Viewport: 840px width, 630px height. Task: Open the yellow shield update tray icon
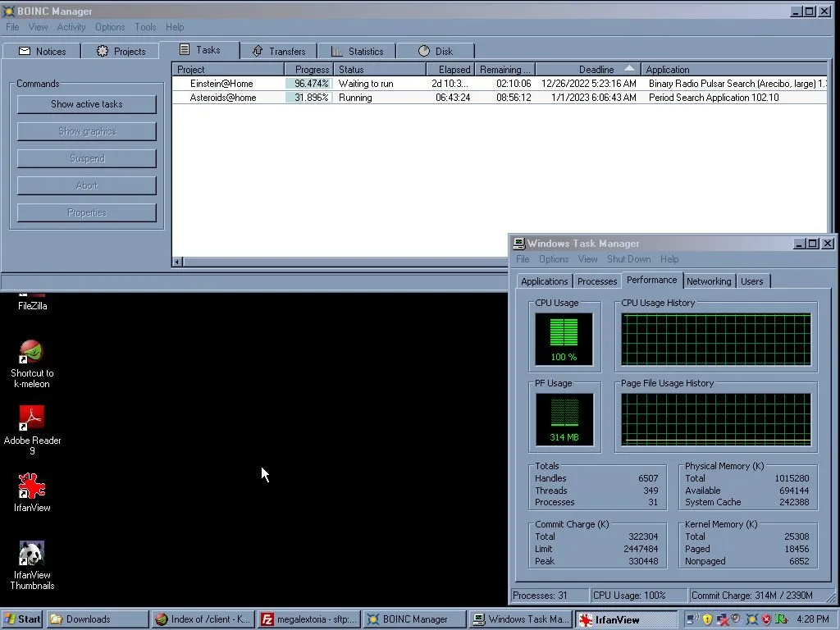[707, 619]
